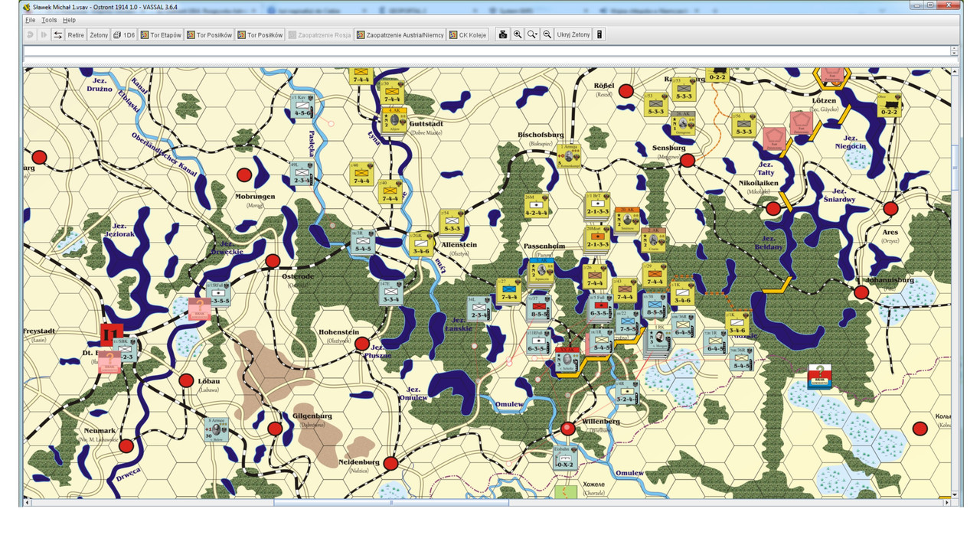The image size is (980, 548).
Task: Click the greyed-out undo arrow icon
Action: tap(31, 35)
